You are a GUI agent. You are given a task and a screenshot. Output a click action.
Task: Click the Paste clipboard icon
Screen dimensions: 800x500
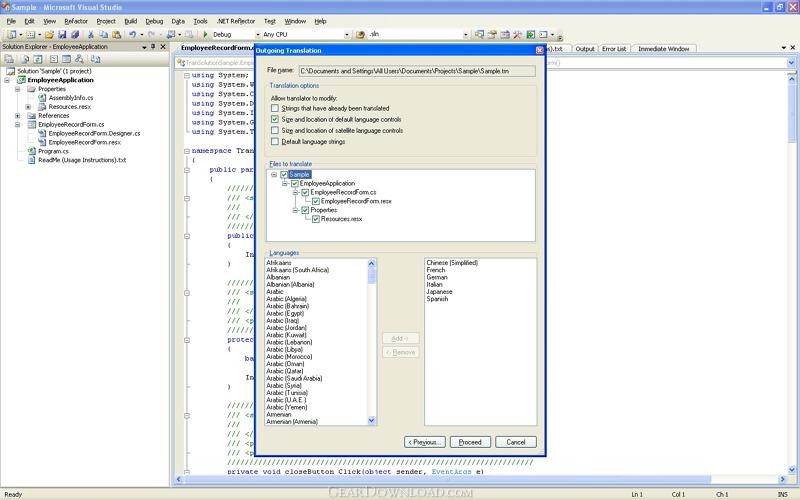point(116,34)
